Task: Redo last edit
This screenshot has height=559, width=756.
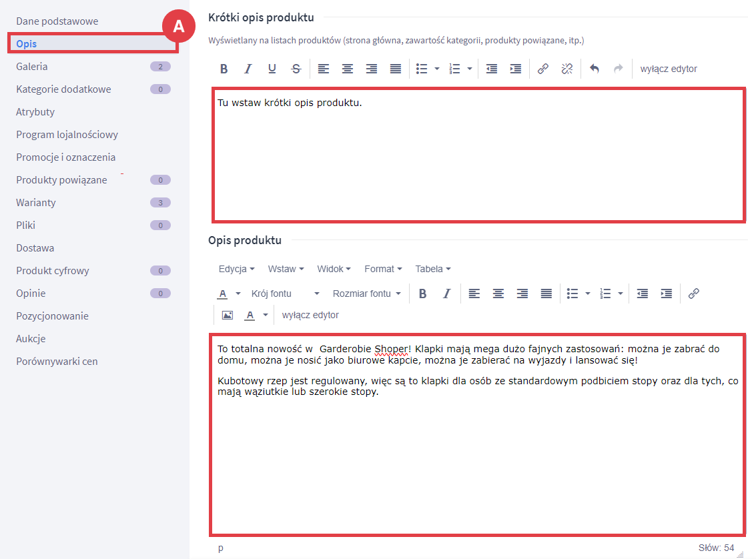Action: pos(619,69)
